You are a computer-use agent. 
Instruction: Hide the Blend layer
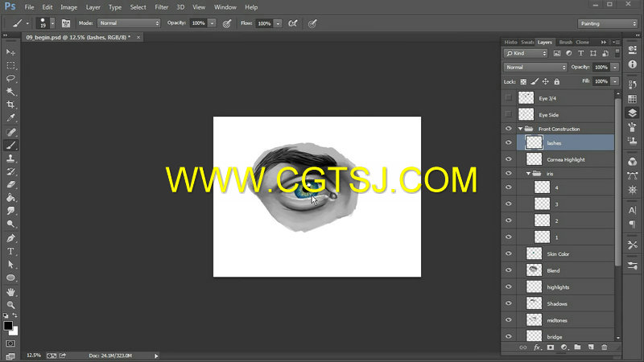[x=509, y=270]
